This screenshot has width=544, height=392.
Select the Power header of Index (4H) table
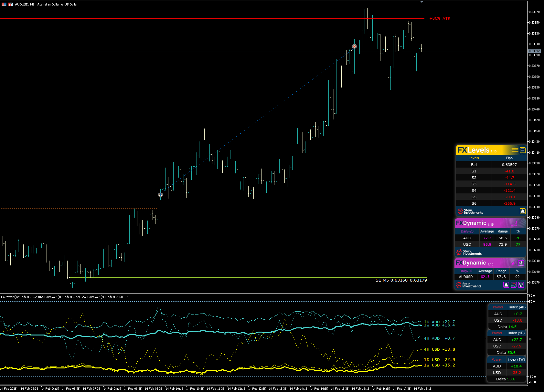pos(498,307)
